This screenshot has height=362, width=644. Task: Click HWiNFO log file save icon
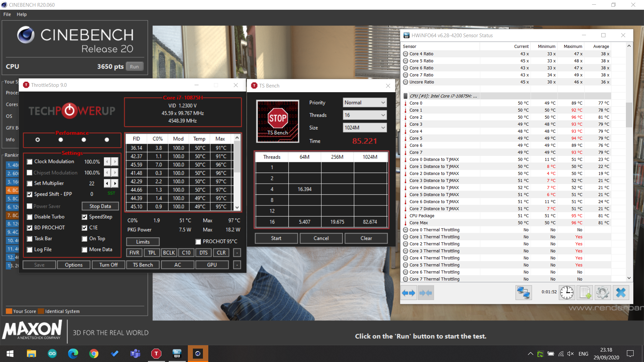(585, 293)
